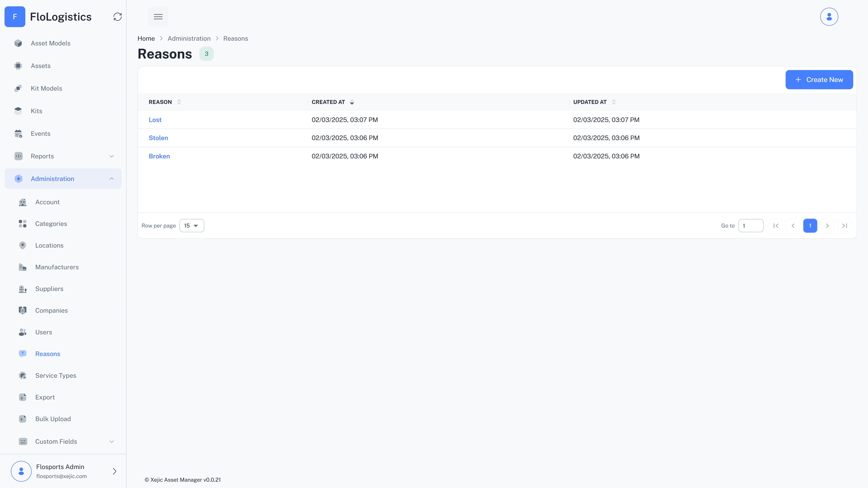This screenshot has height=488, width=868.
Task: Click the Xejic Asset Manager v0.0.21 footer
Action: (183, 480)
